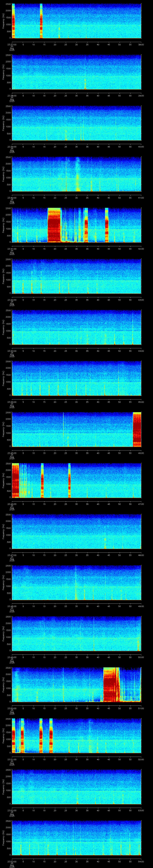The height and width of the screenshot is (868, 153).
Task: Click the 23:52 spectrogram plot area
Action: coord(76,786)
